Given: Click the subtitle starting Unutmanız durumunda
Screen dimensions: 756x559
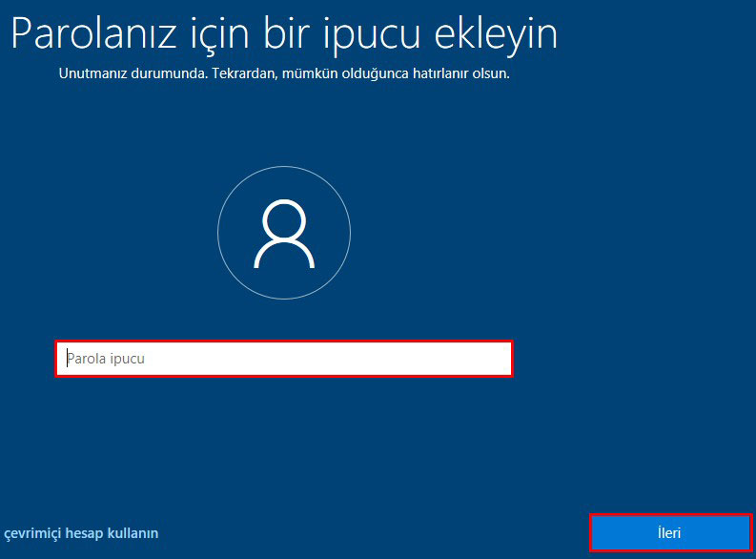Looking at the screenshot, I should [x=284, y=73].
